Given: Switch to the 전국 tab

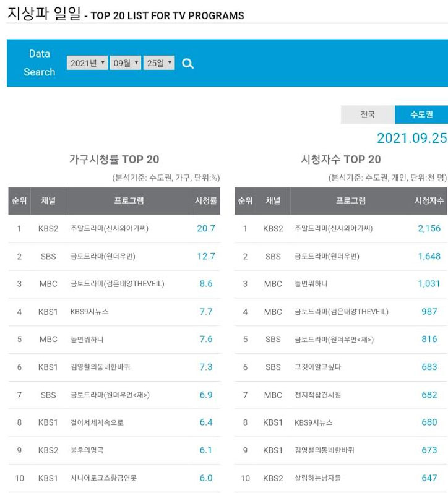Looking at the screenshot, I should click(x=368, y=114).
